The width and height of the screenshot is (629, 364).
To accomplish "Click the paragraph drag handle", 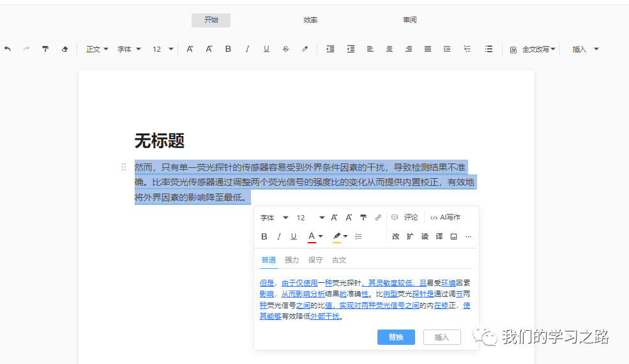I will click(123, 167).
